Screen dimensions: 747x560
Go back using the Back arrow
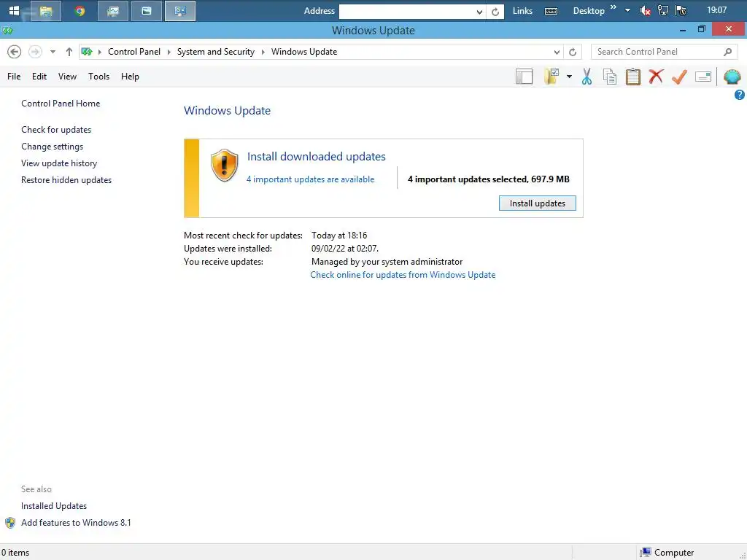15,52
